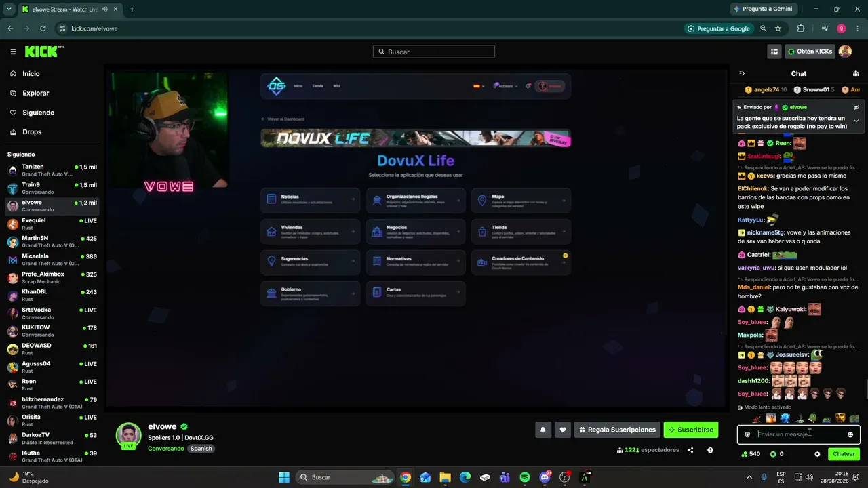Click the valkyria_uwu username in chat
The height and width of the screenshot is (488, 868).
tap(756, 268)
